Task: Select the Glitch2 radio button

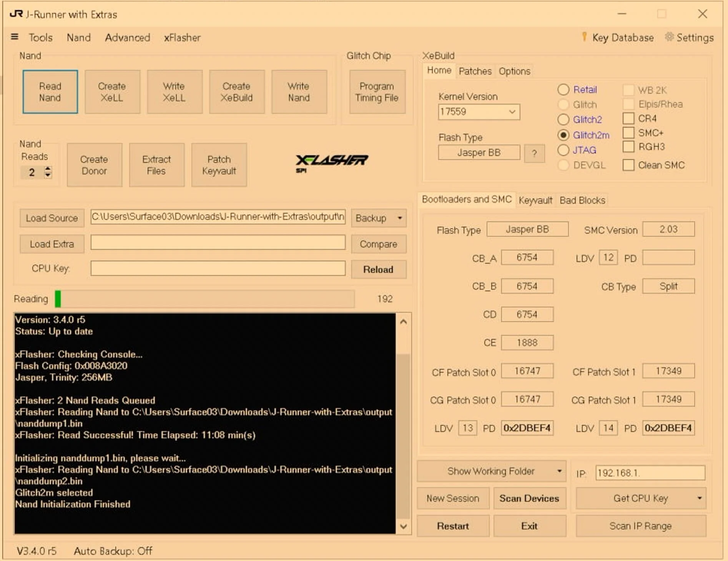Action: tap(563, 120)
